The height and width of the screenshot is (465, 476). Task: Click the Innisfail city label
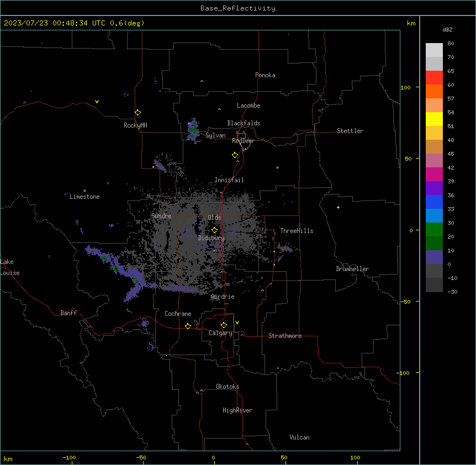coord(229,180)
